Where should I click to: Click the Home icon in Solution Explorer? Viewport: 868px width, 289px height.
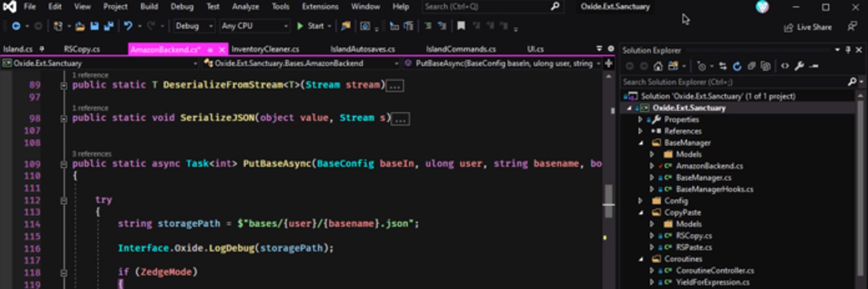pyautogui.click(x=658, y=66)
